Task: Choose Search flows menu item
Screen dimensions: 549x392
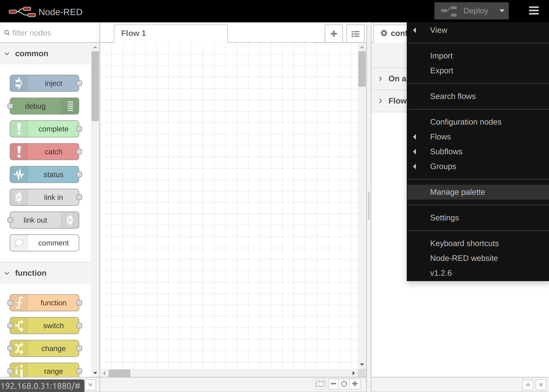Action: pyautogui.click(x=478, y=96)
